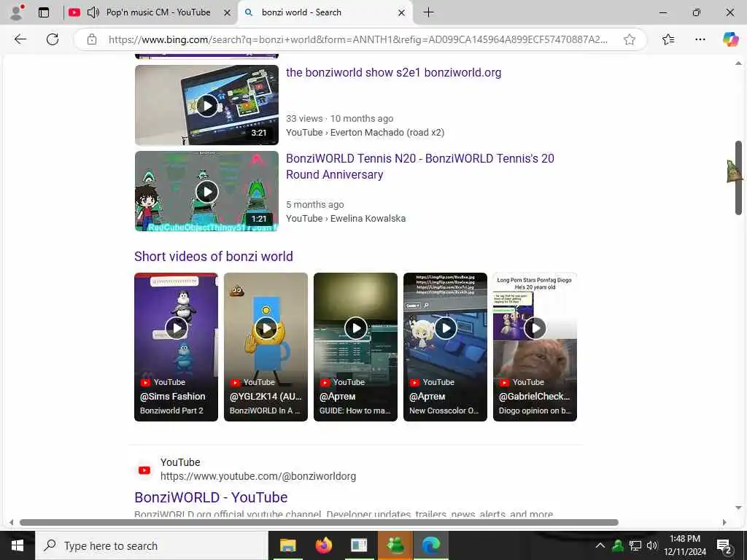The image size is (747, 560).
Task: Open the Copilot sidebar icon
Action: pyautogui.click(x=729, y=39)
